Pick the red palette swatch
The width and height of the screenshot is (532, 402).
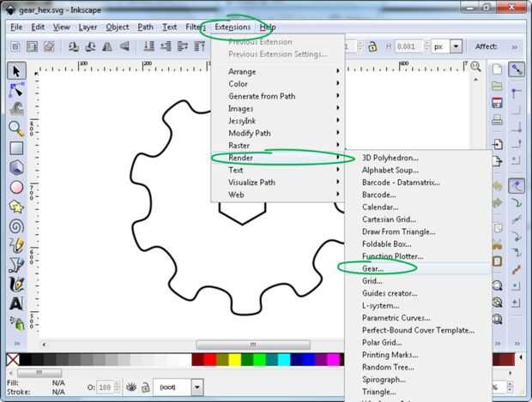[x=210, y=360]
